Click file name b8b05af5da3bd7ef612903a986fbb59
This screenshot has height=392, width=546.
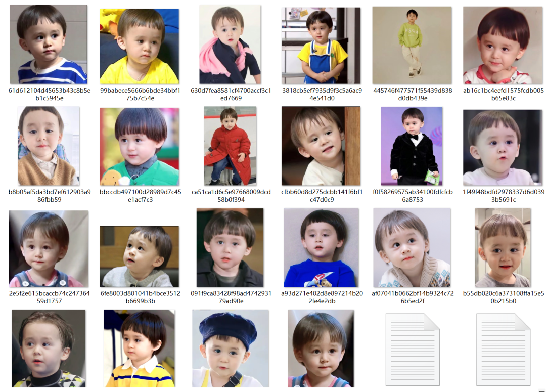tap(50, 196)
